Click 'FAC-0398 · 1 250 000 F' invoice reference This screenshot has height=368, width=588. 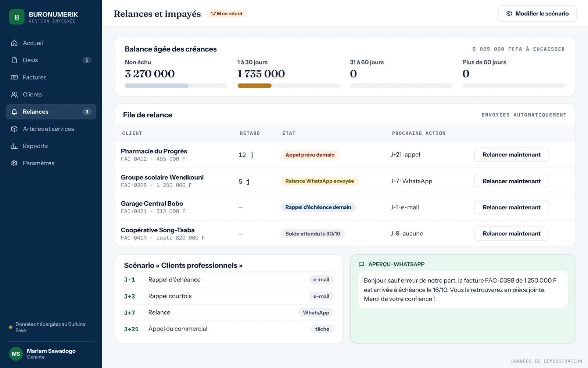[x=156, y=185]
